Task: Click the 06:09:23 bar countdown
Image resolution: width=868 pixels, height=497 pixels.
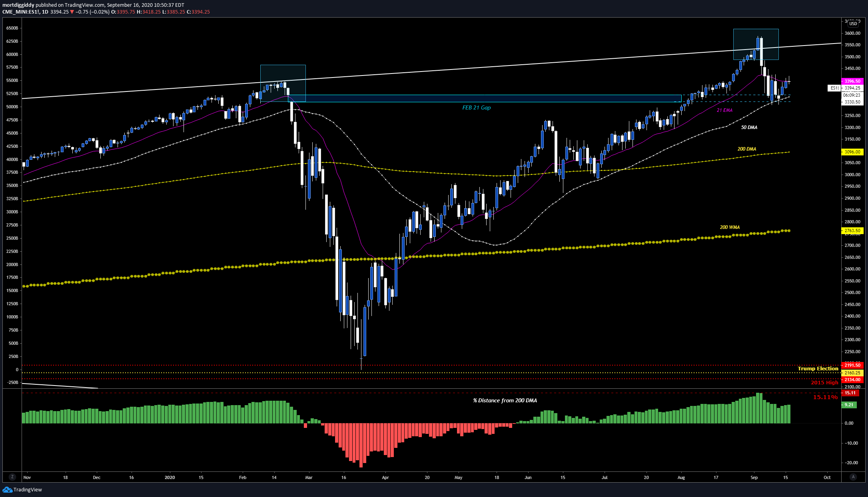Action: pyautogui.click(x=852, y=95)
